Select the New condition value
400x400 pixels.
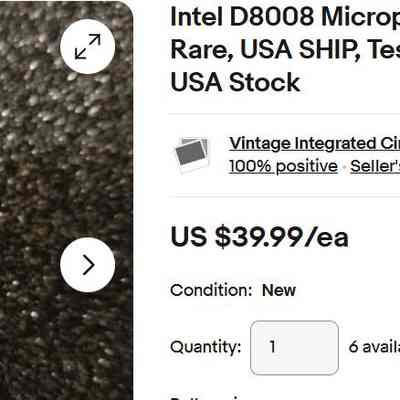[279, 290]
